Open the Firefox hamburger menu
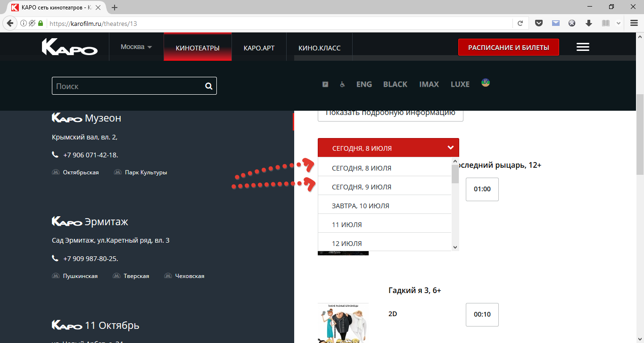The height and width of the screenshot is (343, 644). pyautogui.click(x=634, y=23)
